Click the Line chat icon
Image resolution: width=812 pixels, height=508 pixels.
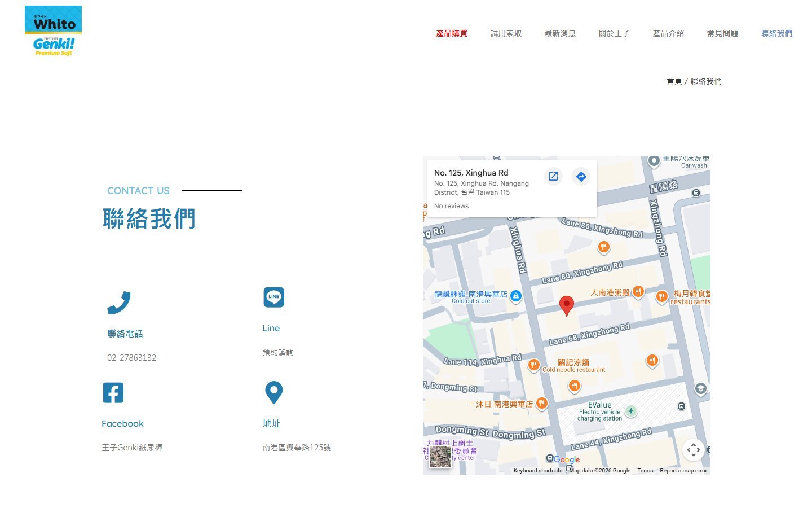274,297
